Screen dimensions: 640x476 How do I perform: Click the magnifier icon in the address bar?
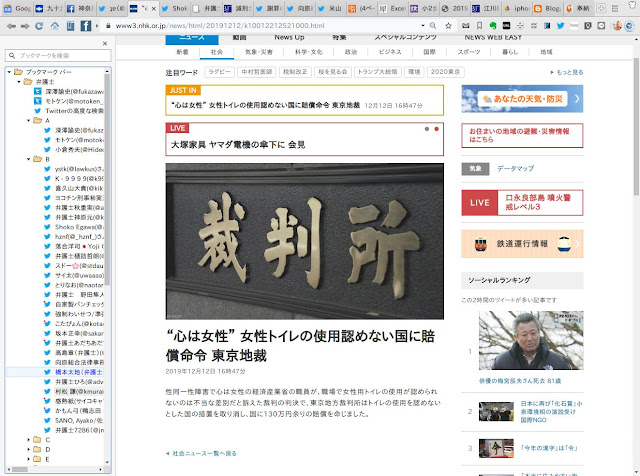click(433, 26)
